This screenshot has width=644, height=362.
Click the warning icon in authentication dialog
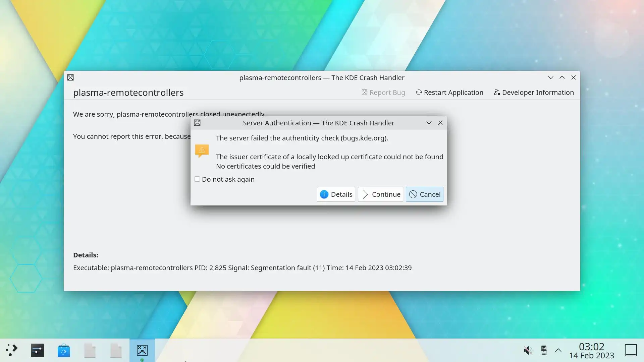pyautogui.click(x=202, y=151)
